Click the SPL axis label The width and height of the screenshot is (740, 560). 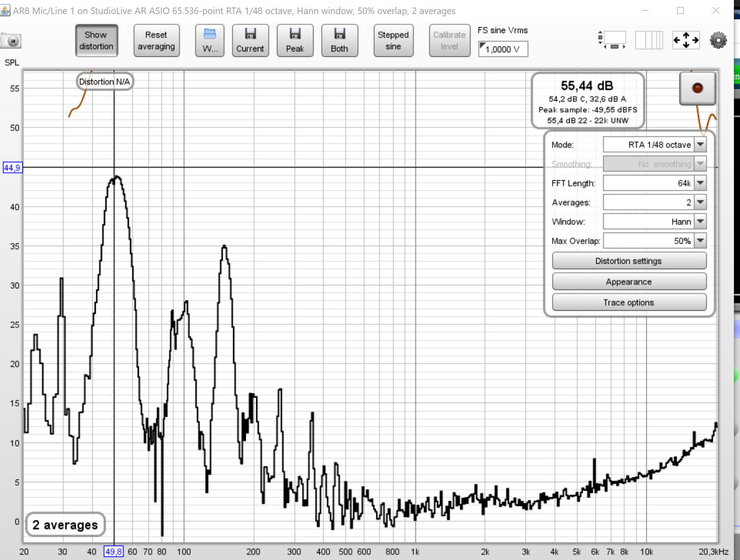click(x=12, y=63)
